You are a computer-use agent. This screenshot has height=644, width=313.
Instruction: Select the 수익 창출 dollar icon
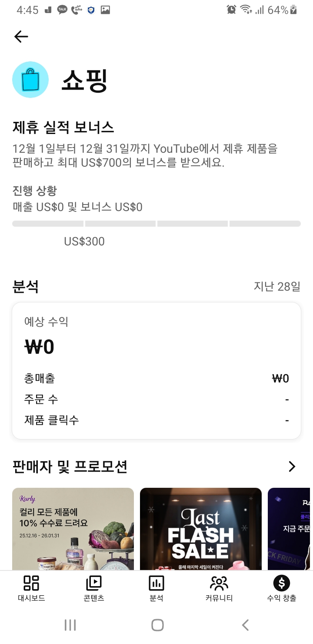282,583
